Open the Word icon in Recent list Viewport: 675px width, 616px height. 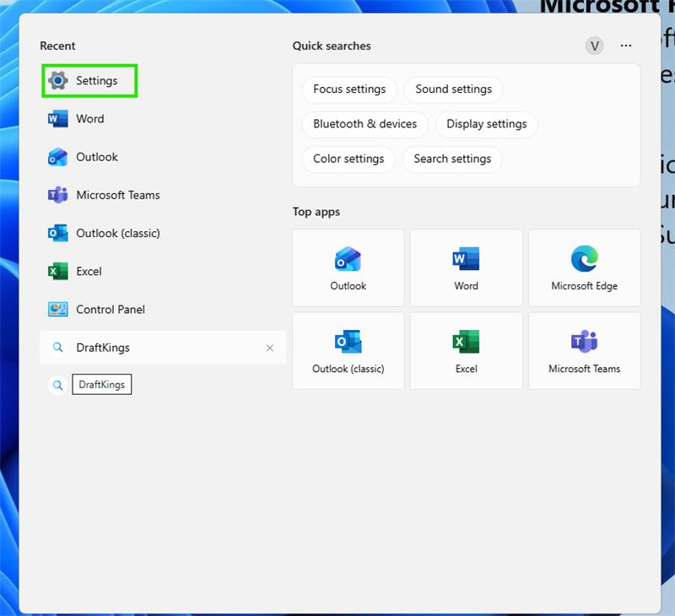tap(58, 119)
